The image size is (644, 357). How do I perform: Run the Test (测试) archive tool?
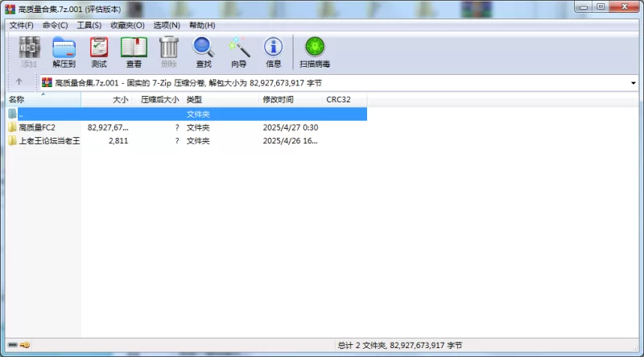(99, 52)
